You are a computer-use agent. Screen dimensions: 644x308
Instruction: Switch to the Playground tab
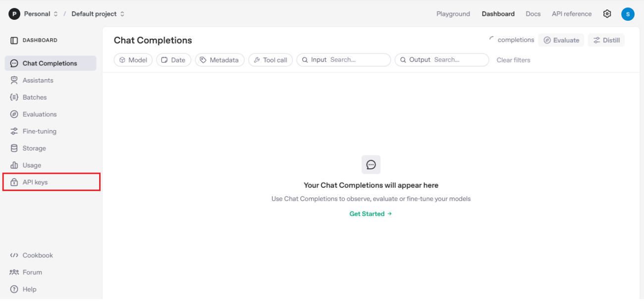[453, 13]
